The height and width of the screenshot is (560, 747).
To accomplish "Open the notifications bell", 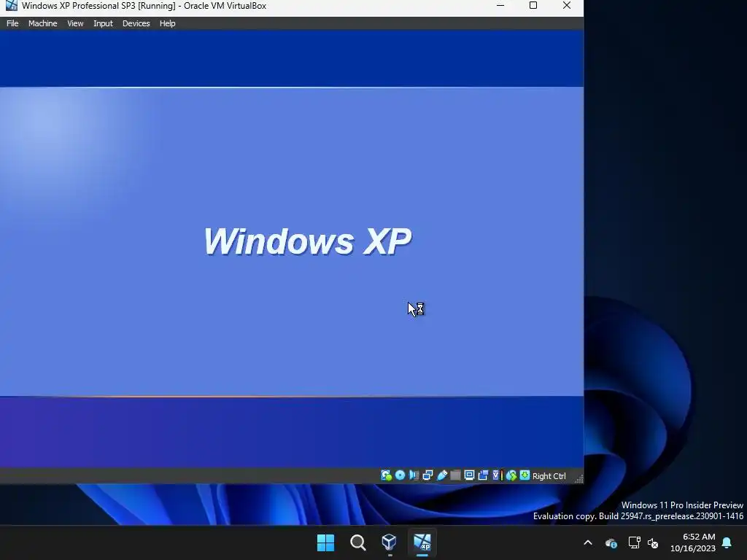I will [x=727, y=542].
